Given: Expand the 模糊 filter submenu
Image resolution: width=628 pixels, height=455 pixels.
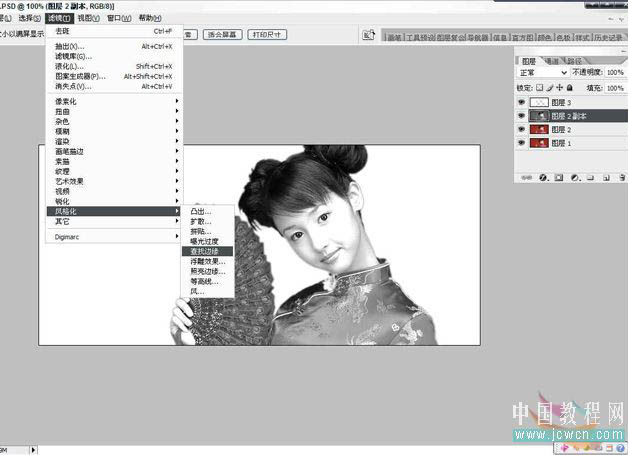Looking at the screenshot, I should [114, 131].
